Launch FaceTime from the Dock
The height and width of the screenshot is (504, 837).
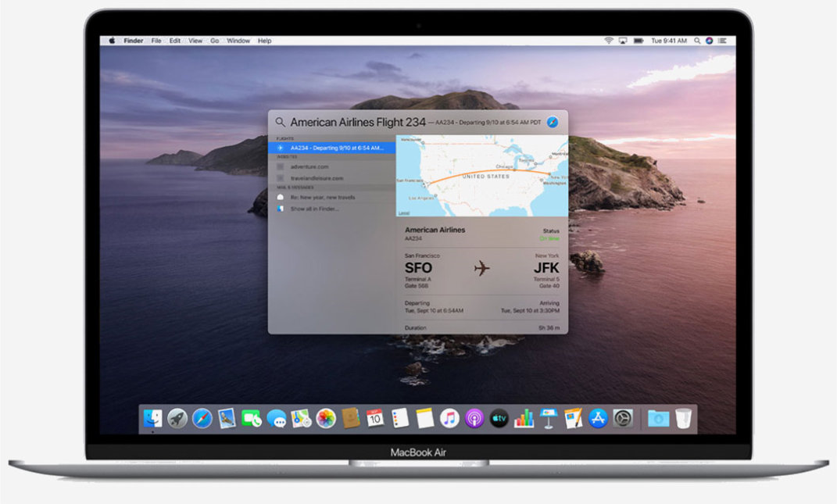[252, 419]
